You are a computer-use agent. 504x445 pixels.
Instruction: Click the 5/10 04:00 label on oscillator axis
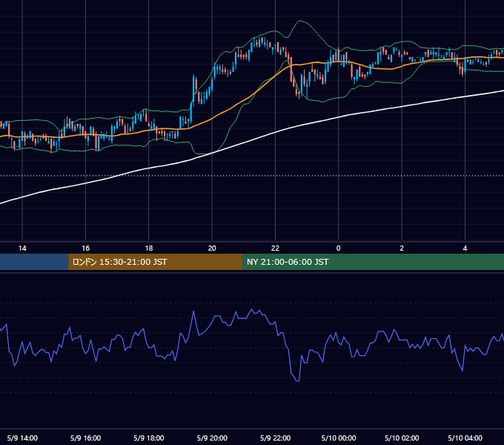465,438
